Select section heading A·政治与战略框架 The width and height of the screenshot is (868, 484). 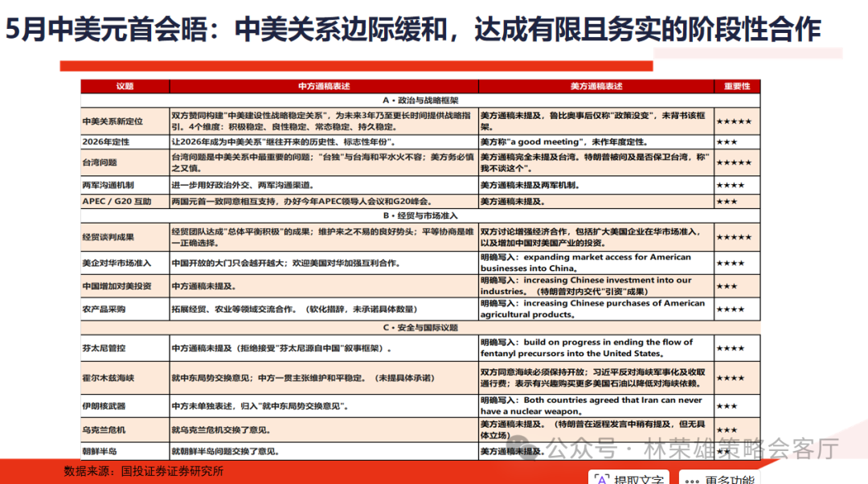coord(420,100)
